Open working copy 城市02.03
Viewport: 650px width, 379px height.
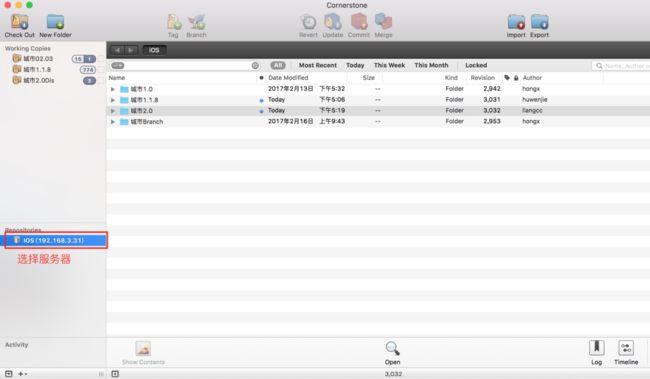[x=38, y=58]
